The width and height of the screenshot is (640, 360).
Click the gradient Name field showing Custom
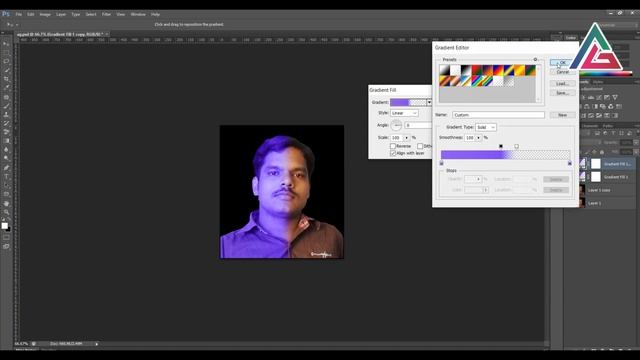(498, 115)
